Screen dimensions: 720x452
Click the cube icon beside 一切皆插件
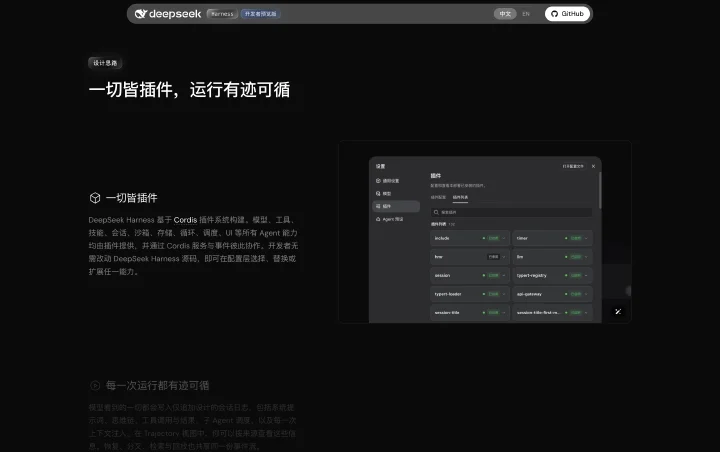click(95, 198)
